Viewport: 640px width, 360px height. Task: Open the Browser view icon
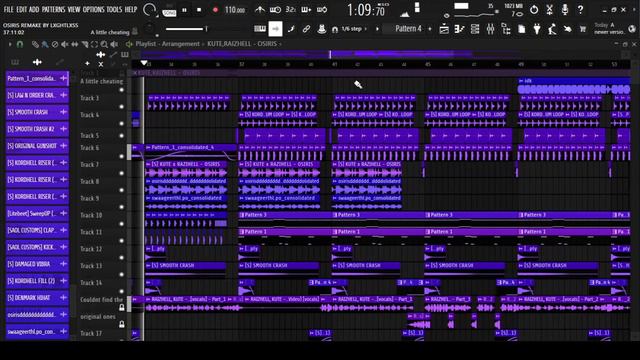coord(506,29)
